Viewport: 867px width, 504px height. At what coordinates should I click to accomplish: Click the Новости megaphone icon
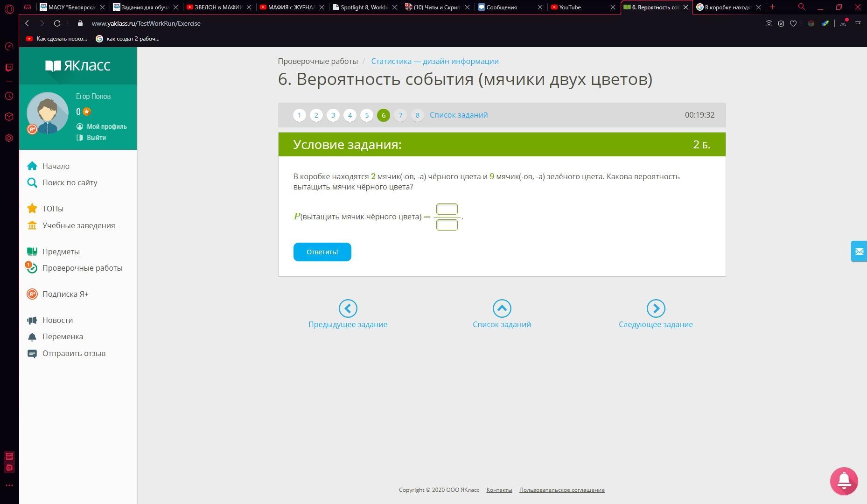pyautogui.click(x=32, y=320)
